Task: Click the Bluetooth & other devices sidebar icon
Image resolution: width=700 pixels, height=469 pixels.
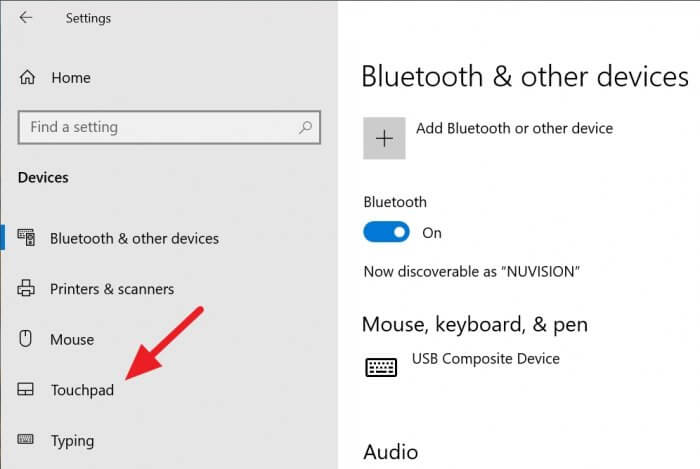Action: coord(26,237)
